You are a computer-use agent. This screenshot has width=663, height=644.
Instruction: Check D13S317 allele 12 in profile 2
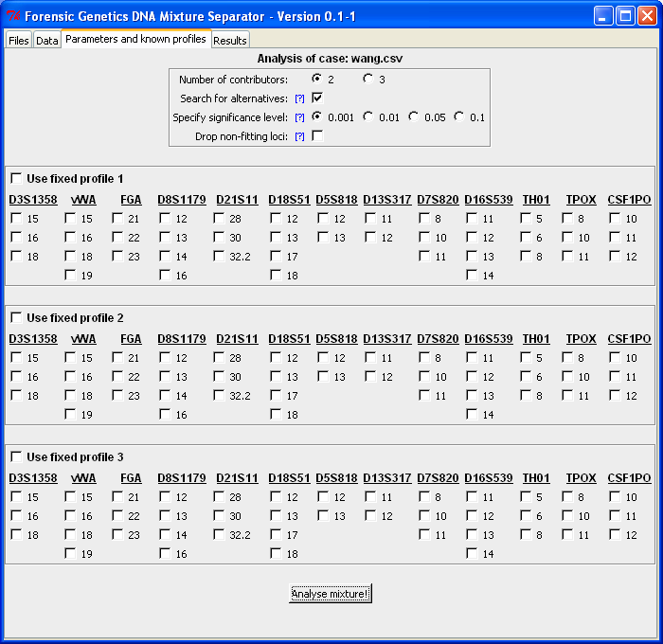tap(371, 376)
